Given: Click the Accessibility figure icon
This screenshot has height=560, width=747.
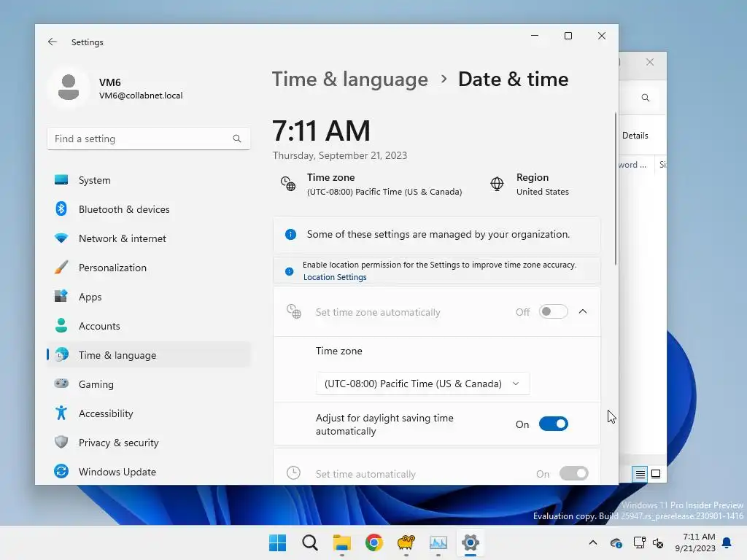Looking at the screenshot, I should [x=61, y=413].
